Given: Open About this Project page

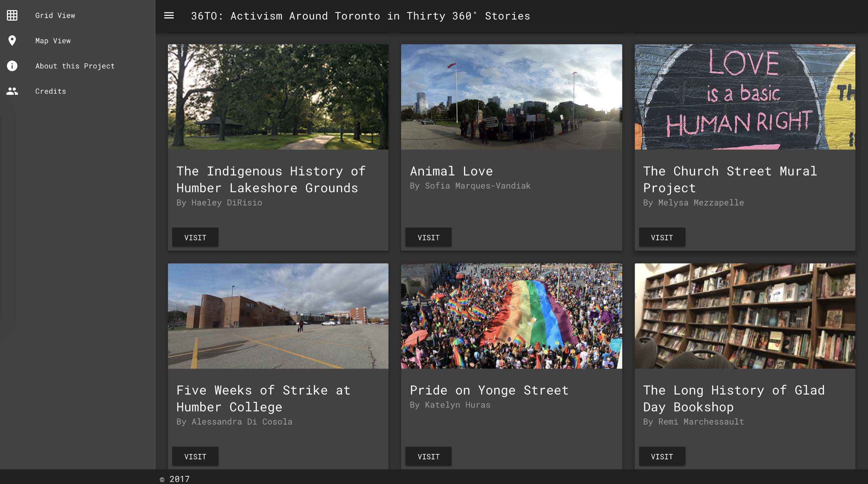Looking at the screenshot, I should [x=75, y=66].
